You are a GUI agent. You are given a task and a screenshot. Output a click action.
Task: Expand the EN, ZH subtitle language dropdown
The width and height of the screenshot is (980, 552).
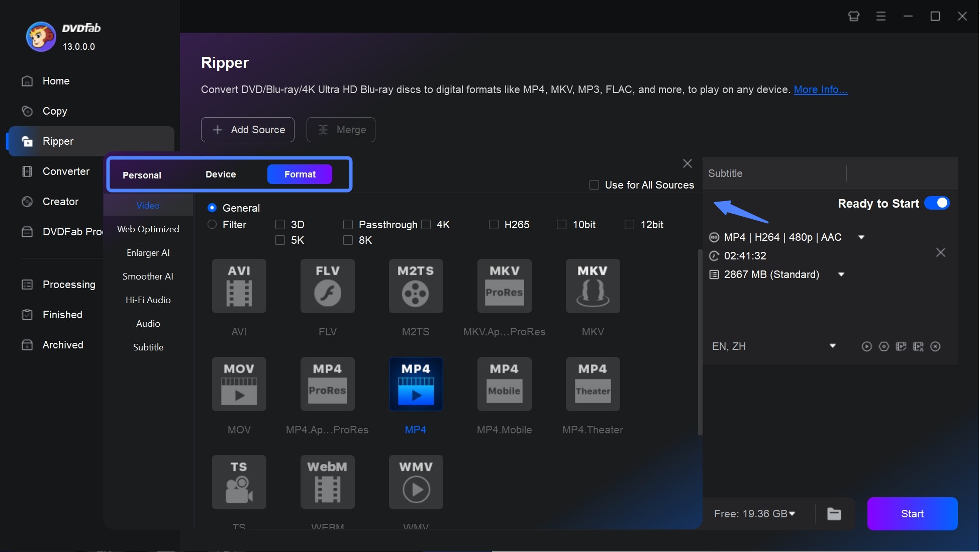click(833, 346)
